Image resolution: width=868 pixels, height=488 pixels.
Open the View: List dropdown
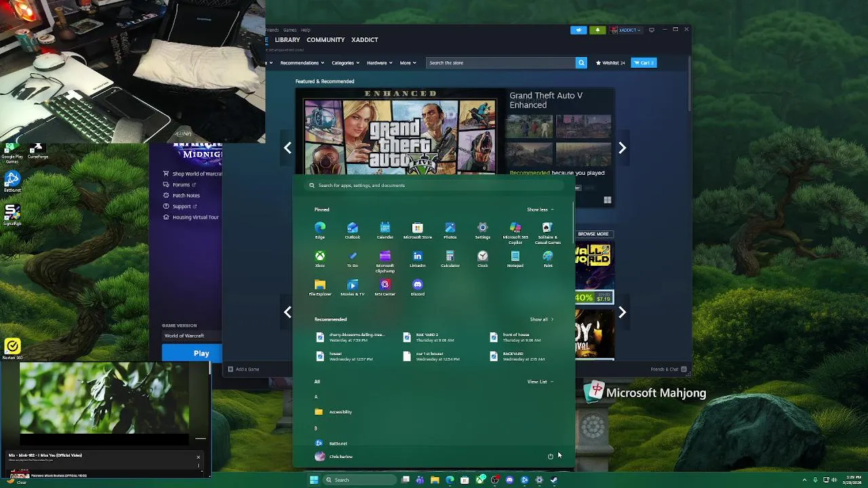tap(540, 382)
